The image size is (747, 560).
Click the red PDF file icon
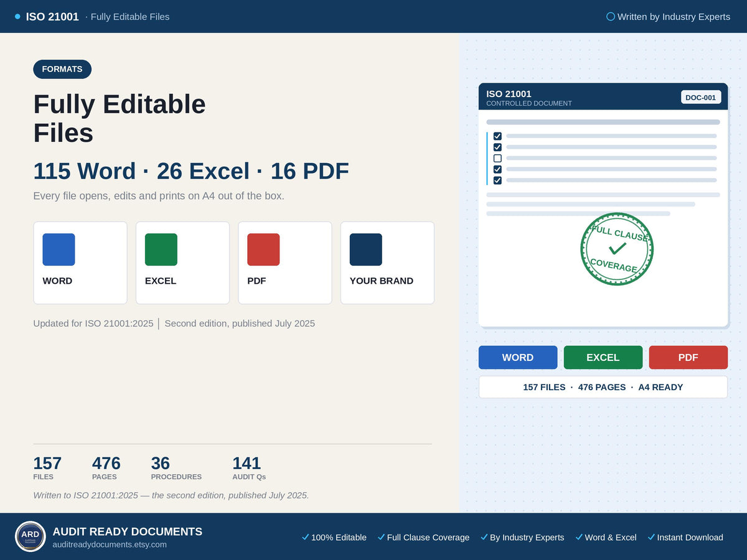(x=263, y=250)
